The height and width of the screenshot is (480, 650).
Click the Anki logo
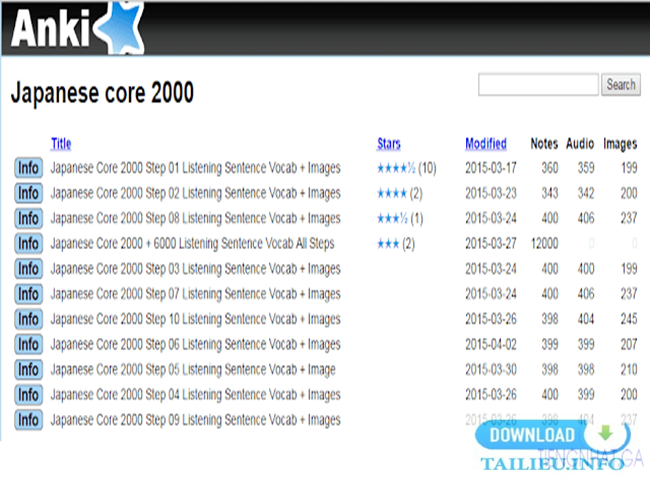[x=77, y=27]
